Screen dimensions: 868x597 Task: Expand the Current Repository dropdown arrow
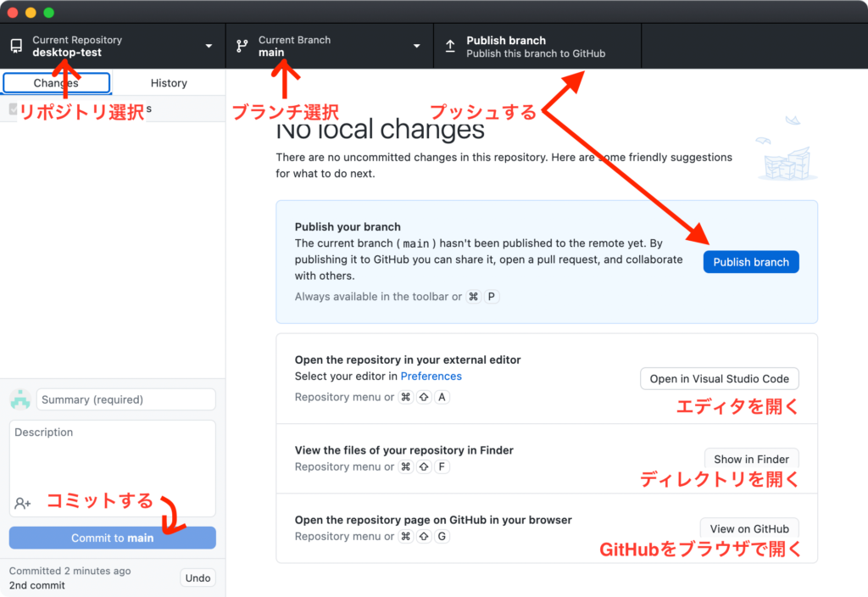(x=209, y=46)
